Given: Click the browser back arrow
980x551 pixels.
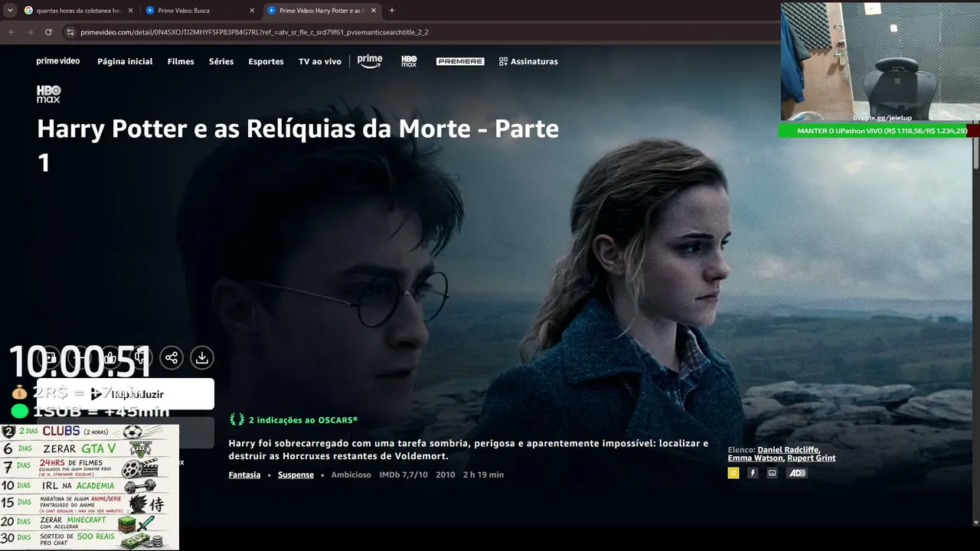Looking at the screenshot, I should [11, 32].
